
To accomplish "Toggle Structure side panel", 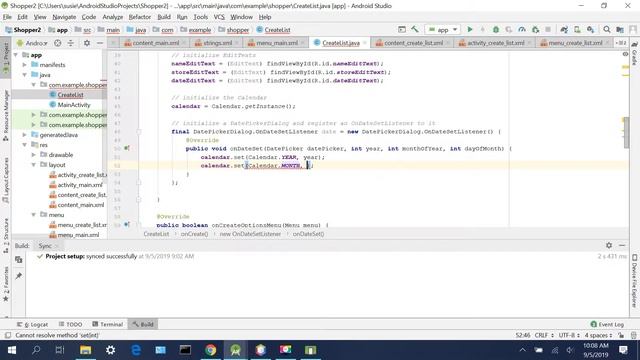I will 6,236.
